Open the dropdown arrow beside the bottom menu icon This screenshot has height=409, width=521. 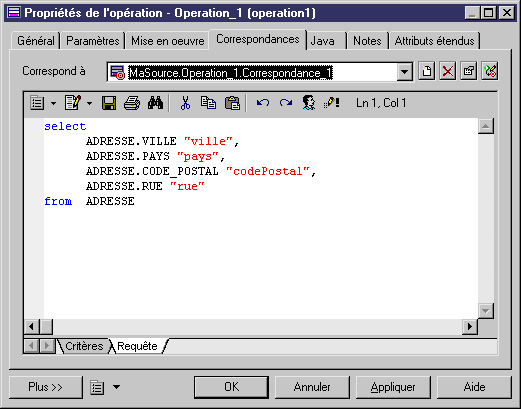coord(116,387)
